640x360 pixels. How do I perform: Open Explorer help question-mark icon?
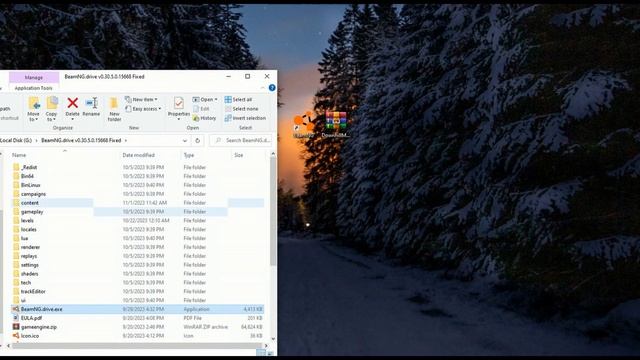[272, 88]
